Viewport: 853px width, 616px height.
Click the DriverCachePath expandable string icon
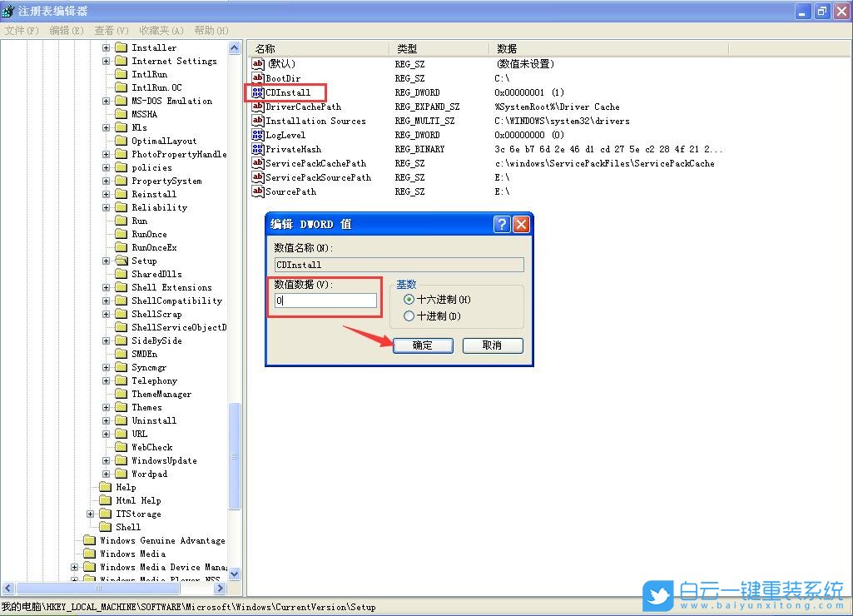257,107
